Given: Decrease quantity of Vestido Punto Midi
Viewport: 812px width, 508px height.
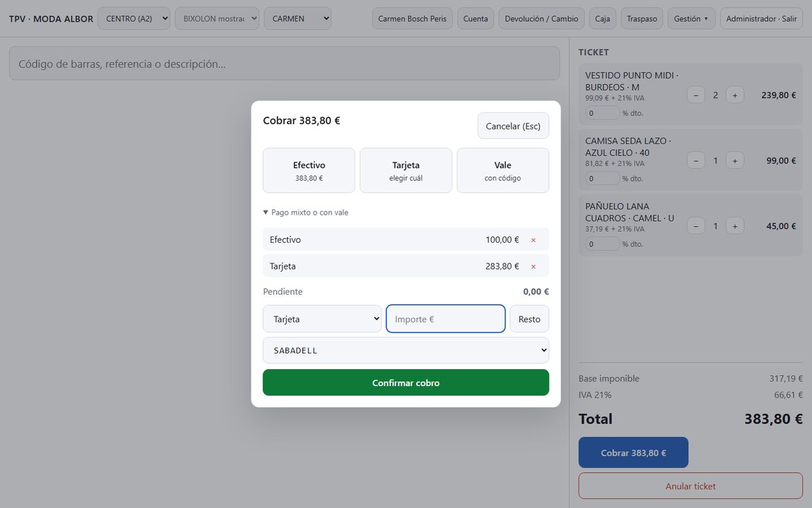Looking at the screenshot, I should click(696, 95).
